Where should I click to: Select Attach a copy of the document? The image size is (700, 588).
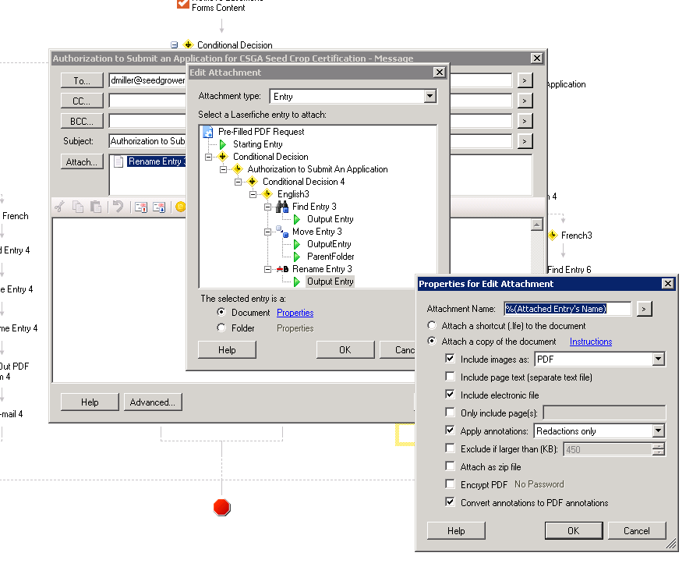point(432,341)
